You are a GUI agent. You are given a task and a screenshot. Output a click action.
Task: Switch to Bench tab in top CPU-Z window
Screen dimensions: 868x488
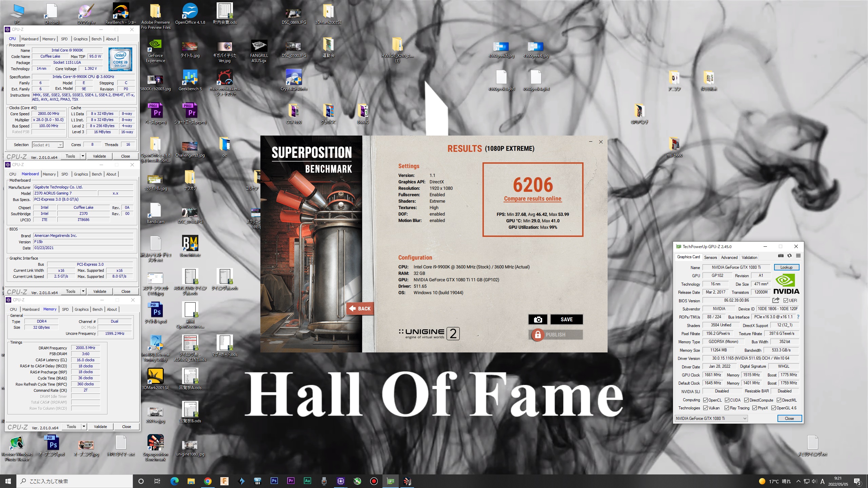pos(96,39)
